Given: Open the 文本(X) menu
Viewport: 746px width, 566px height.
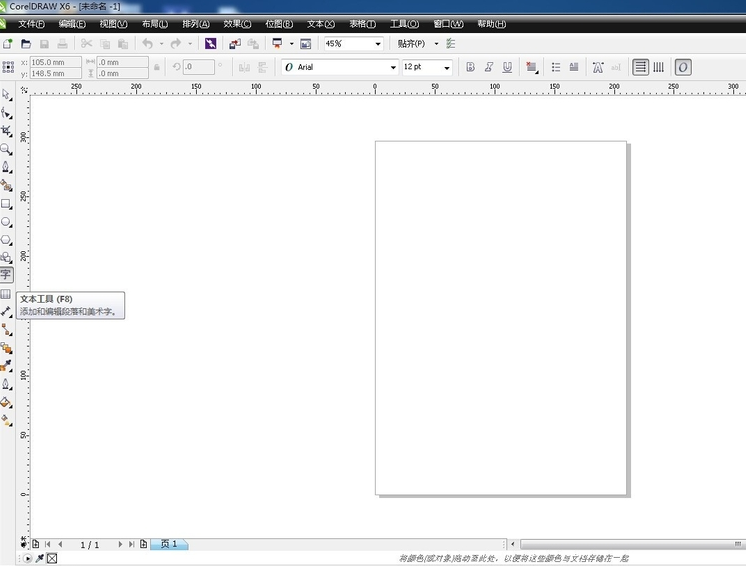Looking at the screenshot, I should click(x=321, y=24).
